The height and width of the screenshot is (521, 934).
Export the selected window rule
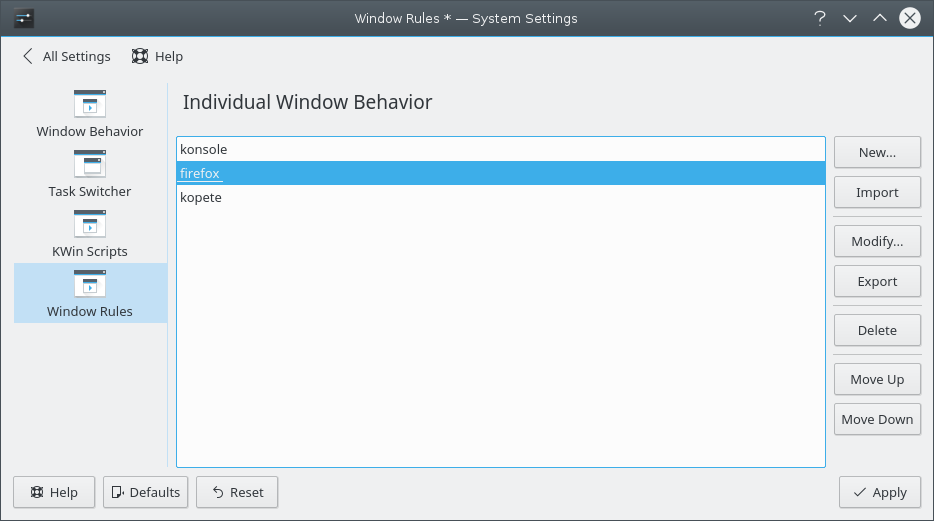click(x=877, y=281)
